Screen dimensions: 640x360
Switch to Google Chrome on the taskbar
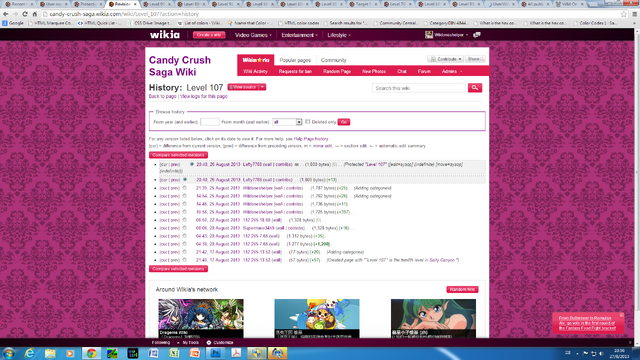pyautogui.click(x=91, y=353)
